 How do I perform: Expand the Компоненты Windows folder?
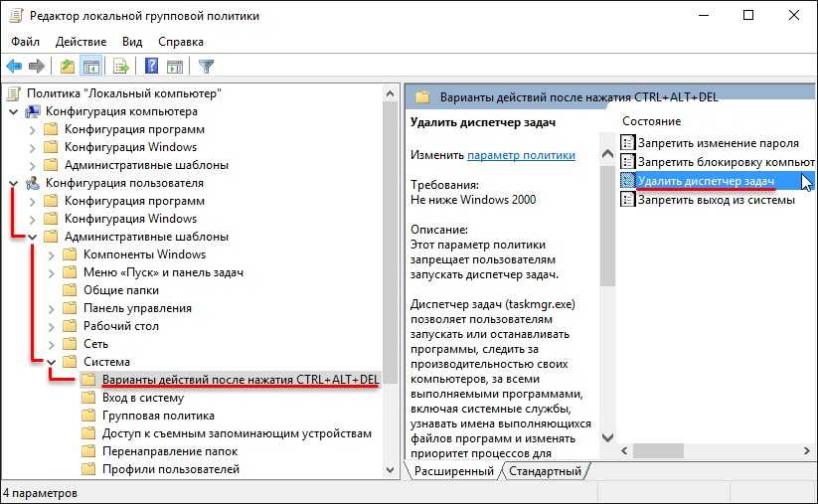[51, 254]
